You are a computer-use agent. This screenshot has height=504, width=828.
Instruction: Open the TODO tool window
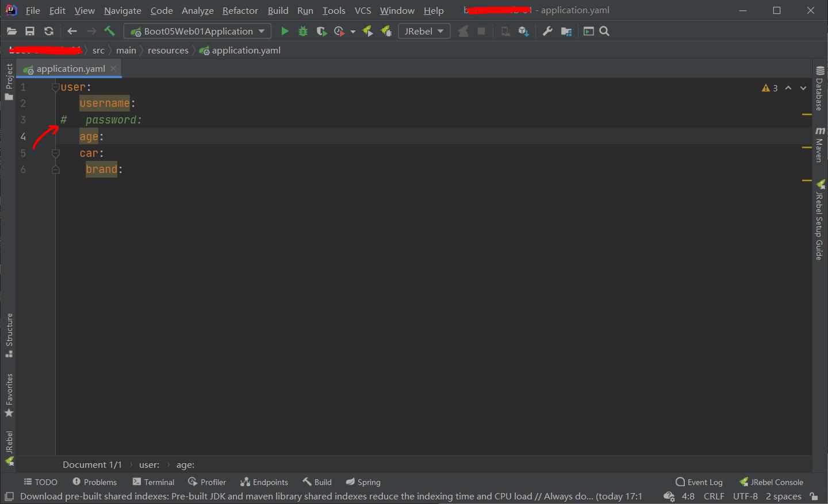(x=41, y=482)
